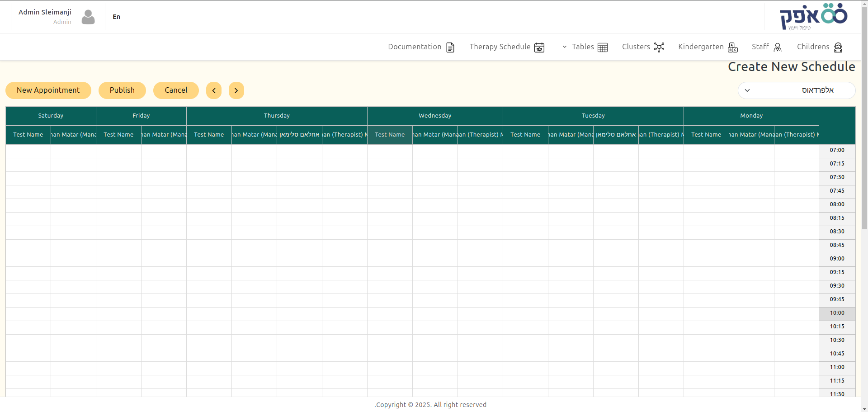Click Admin Sleimanji profile name

tap(45, 12)
